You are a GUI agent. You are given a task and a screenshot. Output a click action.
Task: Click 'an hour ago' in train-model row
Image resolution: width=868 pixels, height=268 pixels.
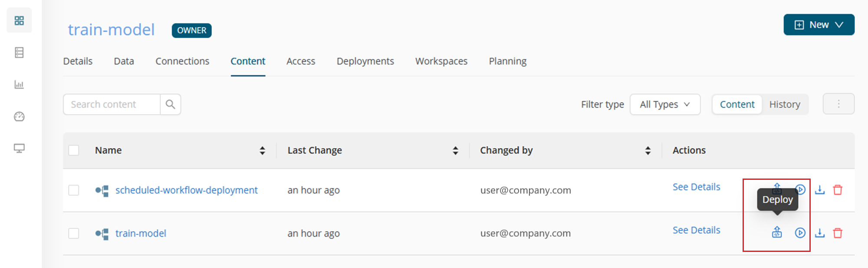313,233
